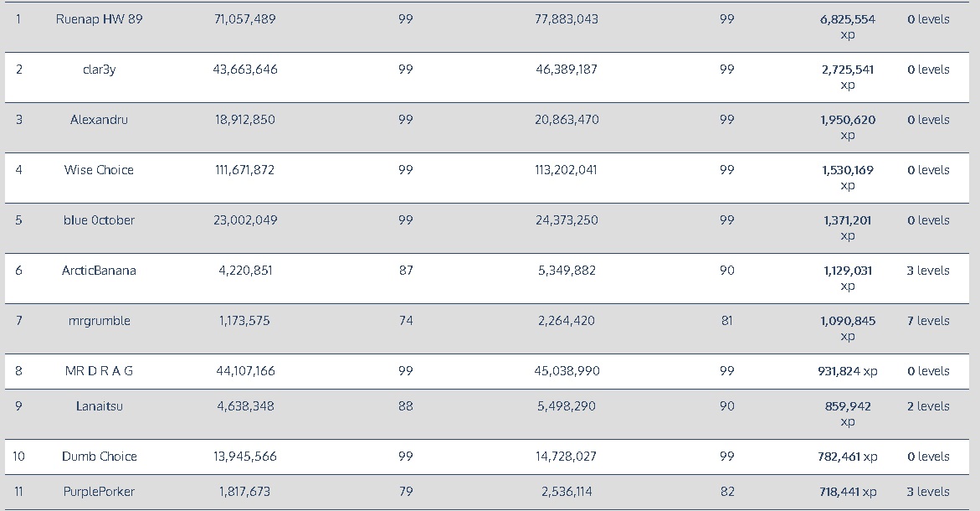Screen dimensions: 980x511
Task: Open the PurplePorker player profile
Action: (99, 492)
